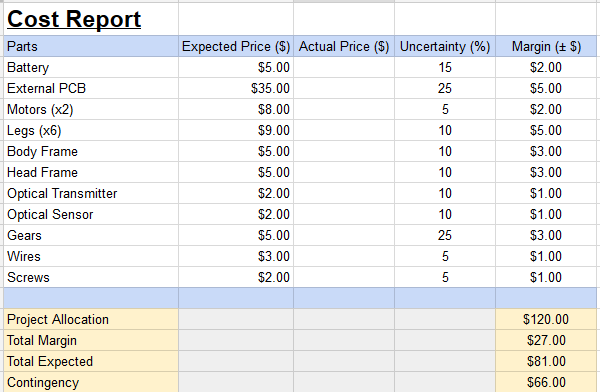Select Gears uncertainty value 25
600x392 pixels.
click(445, 235)
